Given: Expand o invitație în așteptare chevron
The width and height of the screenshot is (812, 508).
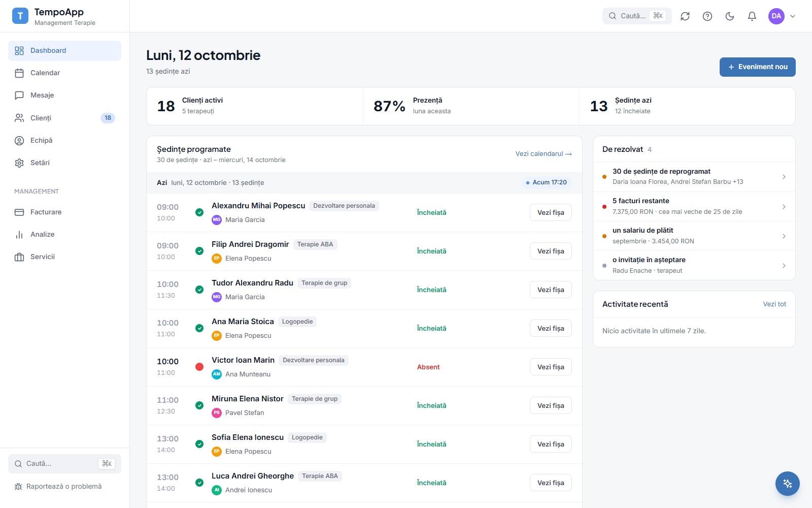Looking at the screenshot, I should 784,266.
